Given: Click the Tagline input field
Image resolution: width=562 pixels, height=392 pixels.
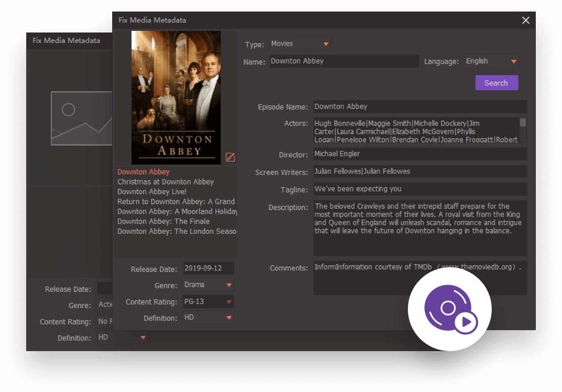Looking at the screenshot, I should pos(420,189).
